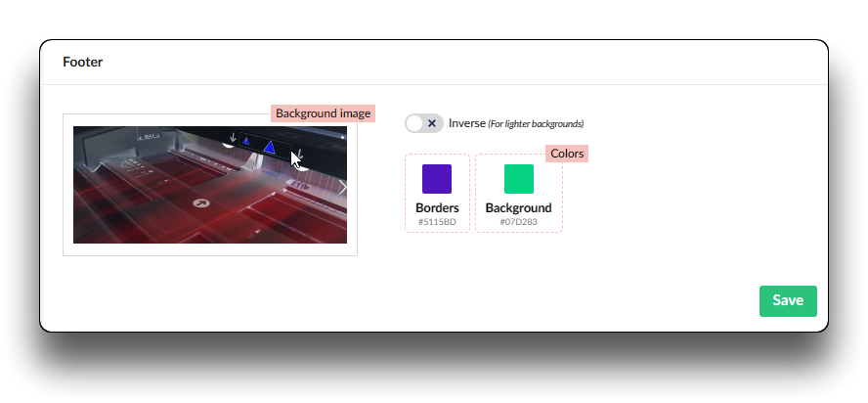
Task: Toggle the Inverse switch
Action: pyautogui.click(x=424, y=123)
